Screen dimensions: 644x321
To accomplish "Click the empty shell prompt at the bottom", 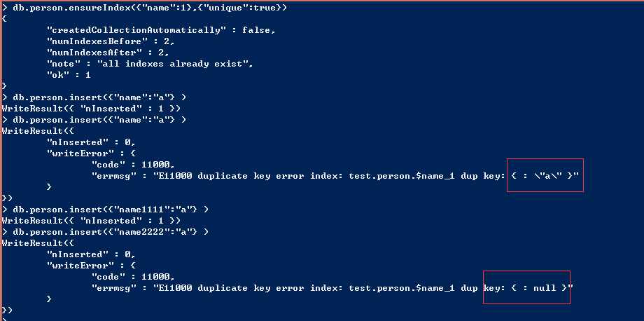I will 6,317.
